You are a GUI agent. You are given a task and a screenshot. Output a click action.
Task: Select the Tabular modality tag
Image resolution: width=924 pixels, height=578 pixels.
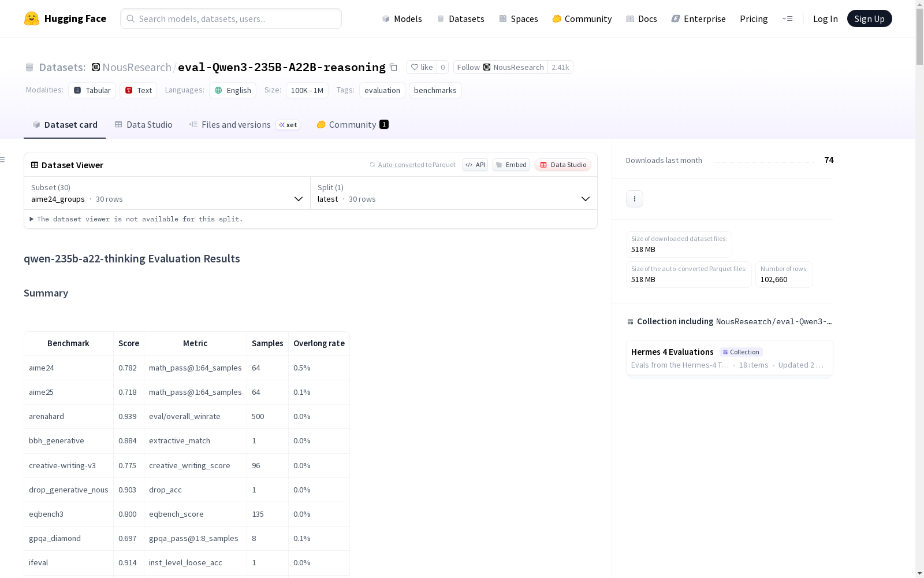(92, 90)
